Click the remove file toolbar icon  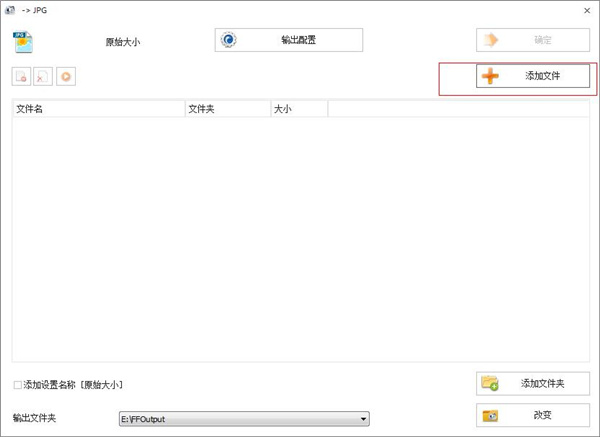[x=22, y=76]
